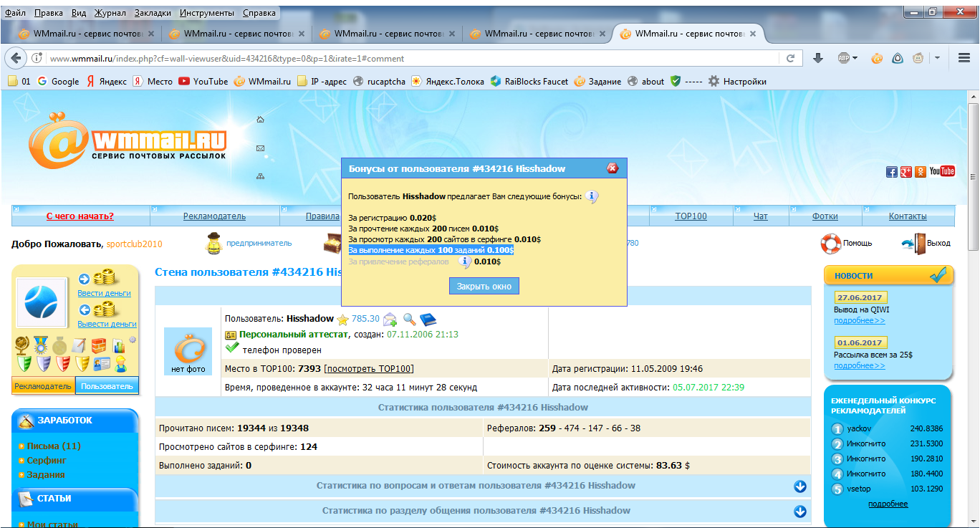Click the Adblock Plus toolbar icon
The image size is (980, 528).
pyautogui.click(x=844, y=59)
